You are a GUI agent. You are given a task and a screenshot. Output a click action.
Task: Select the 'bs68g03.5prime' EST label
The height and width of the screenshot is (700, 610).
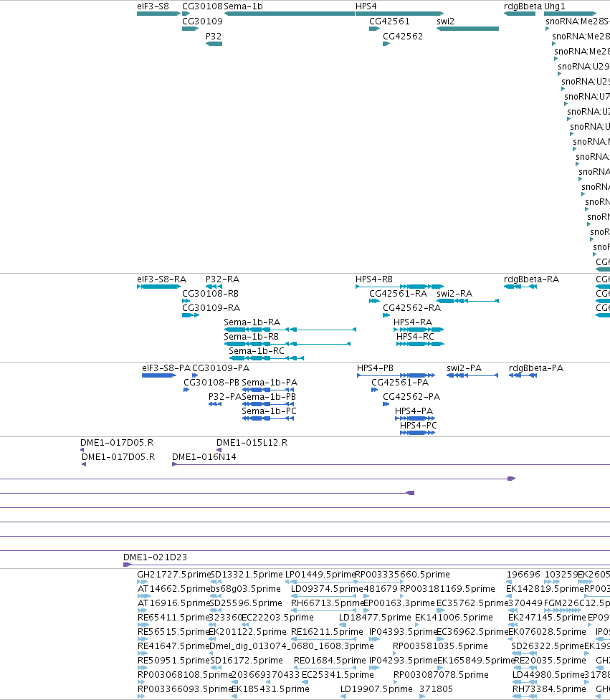point(245,588)
